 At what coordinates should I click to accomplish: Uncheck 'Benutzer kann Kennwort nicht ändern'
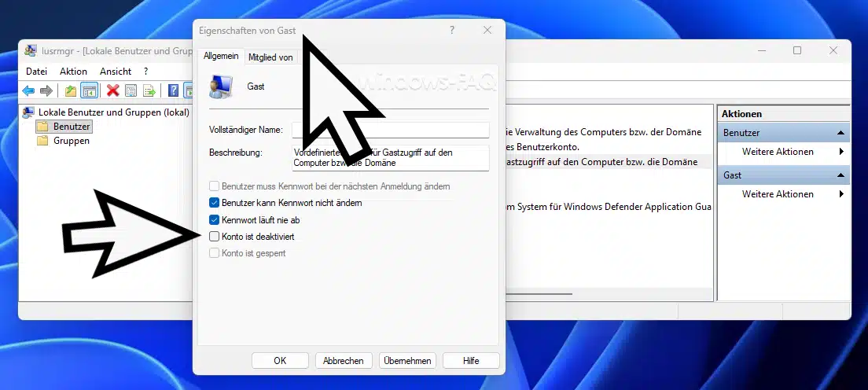215,203
